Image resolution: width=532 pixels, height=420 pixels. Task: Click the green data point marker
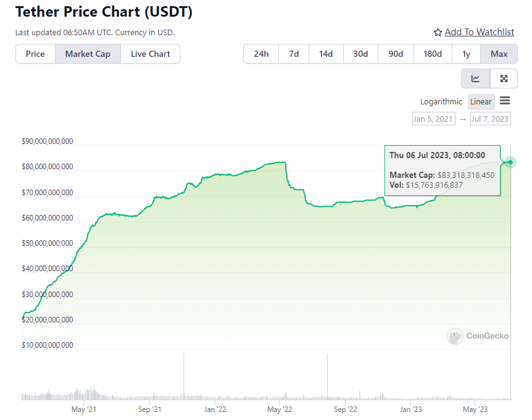(510, 162)
